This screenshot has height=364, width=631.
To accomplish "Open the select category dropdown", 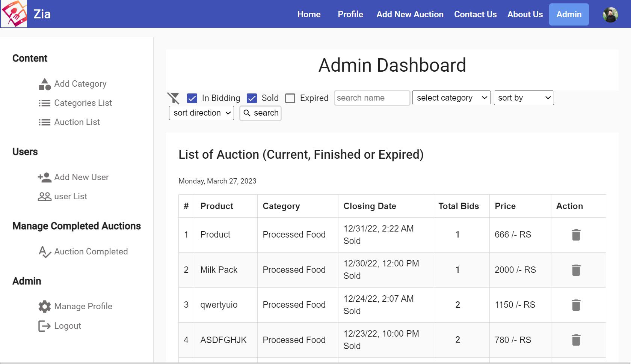I will [451, 98].
